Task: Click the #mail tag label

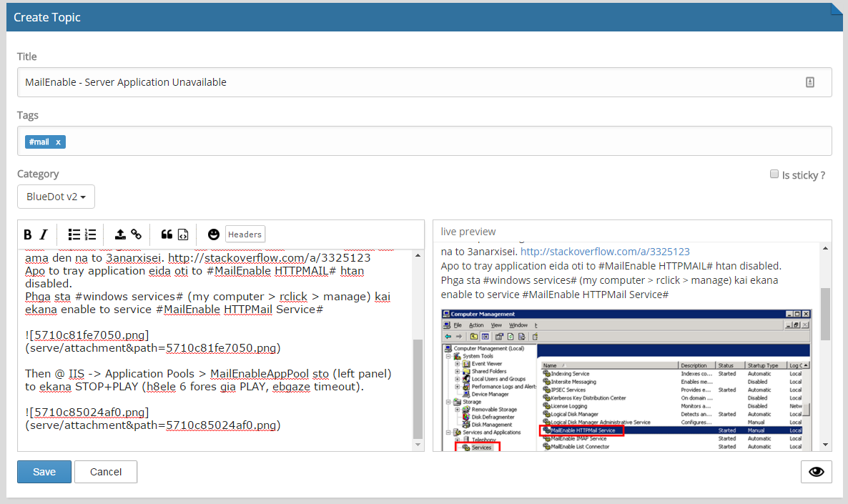Action: point(39,142)
